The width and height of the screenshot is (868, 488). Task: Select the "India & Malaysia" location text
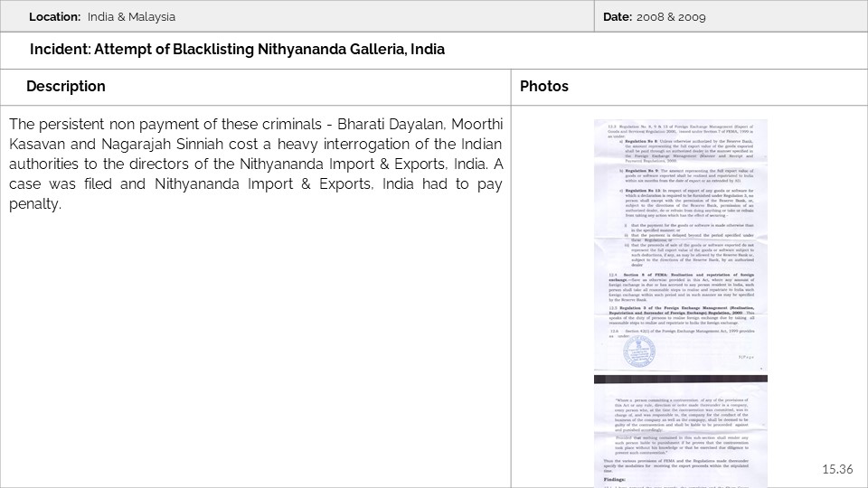pos(132,17)
